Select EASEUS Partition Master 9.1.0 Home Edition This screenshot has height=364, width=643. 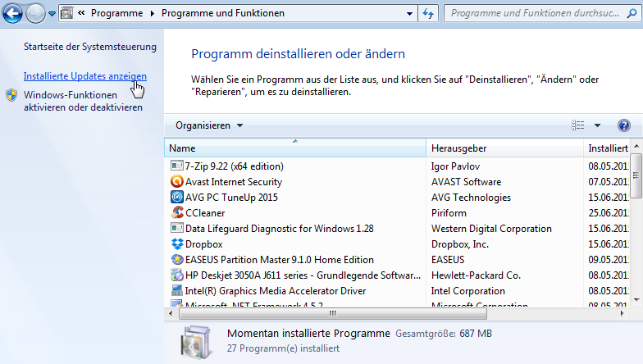(279, 260)
